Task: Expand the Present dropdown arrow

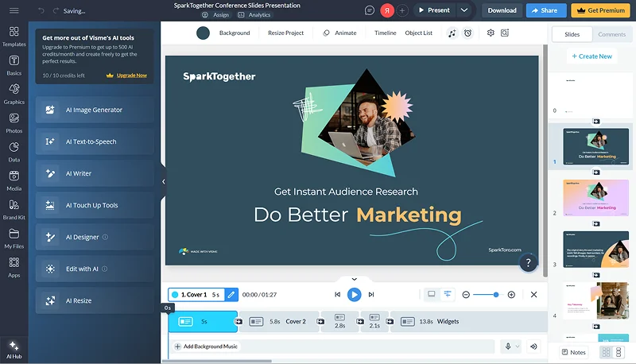Action: [464, 10]
